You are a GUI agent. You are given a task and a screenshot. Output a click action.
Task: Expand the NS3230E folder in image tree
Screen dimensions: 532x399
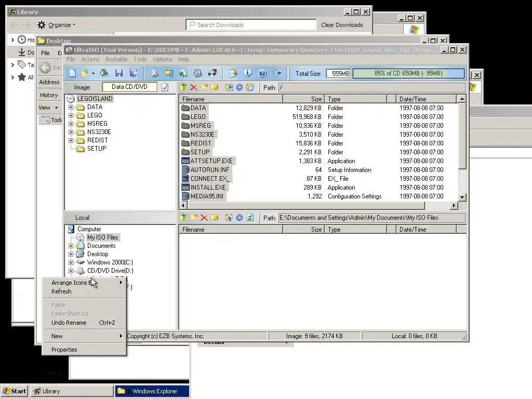tap(71, 132)
